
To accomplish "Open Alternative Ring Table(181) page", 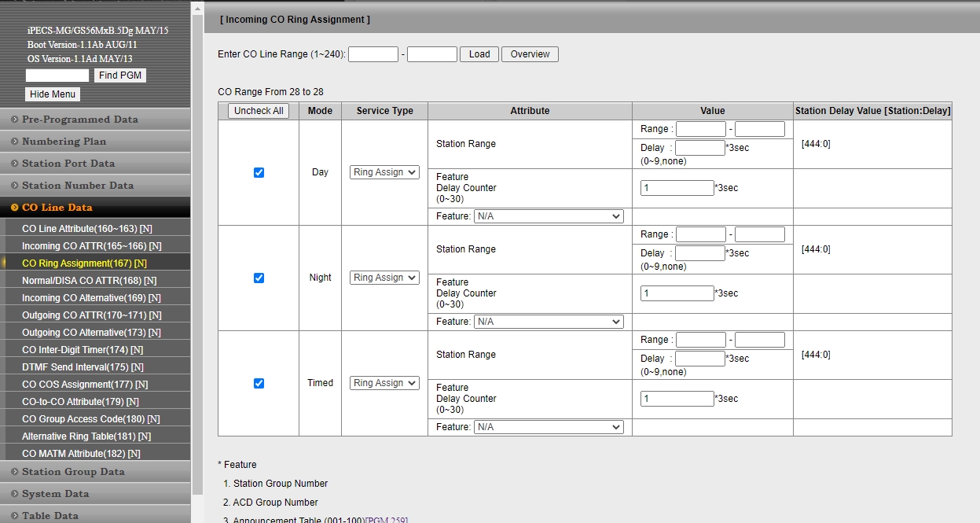I will pyautogui.click(x=86, y=436).
